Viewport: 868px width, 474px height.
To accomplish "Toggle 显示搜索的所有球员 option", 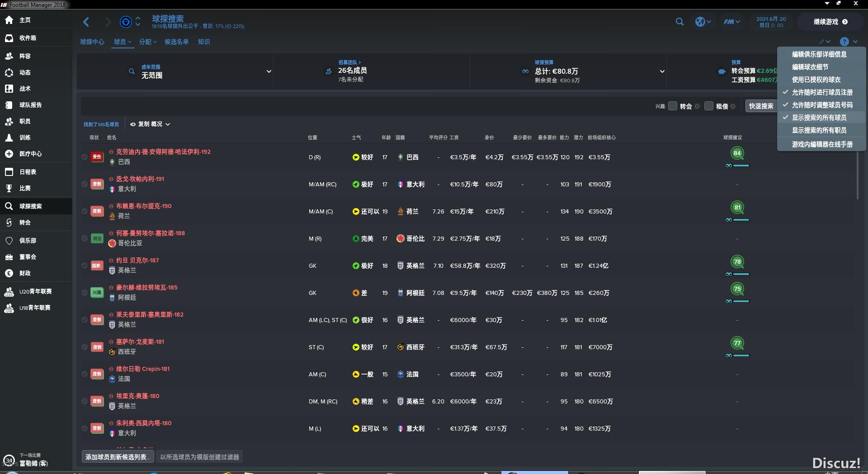I will point(821,118).
